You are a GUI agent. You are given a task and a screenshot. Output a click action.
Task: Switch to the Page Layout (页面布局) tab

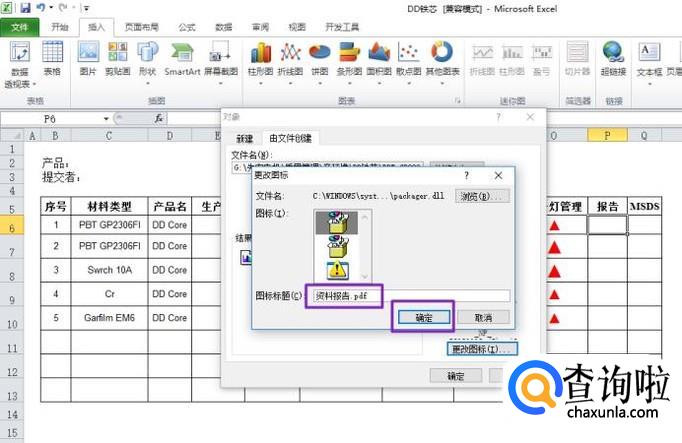tap(141, 27)
